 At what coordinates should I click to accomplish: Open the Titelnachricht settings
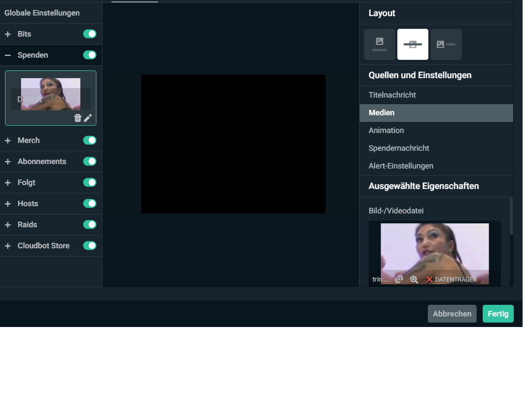(392, 95)
